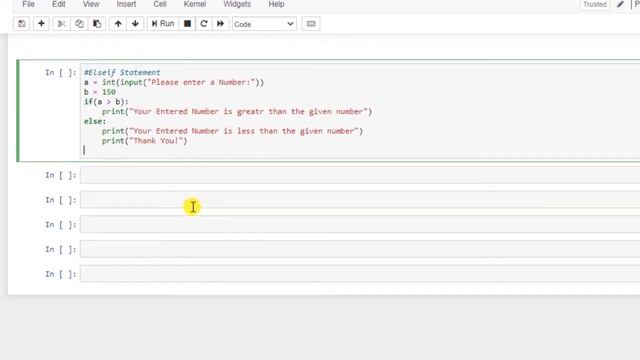Open the Kernel menu
Screen dimensions: 640x360
click(x=195, y=4)
